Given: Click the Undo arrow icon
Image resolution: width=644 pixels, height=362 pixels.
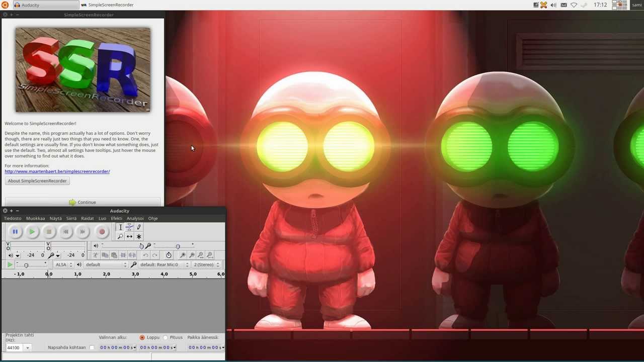Looking at the screenshot, I should [145, 255].
